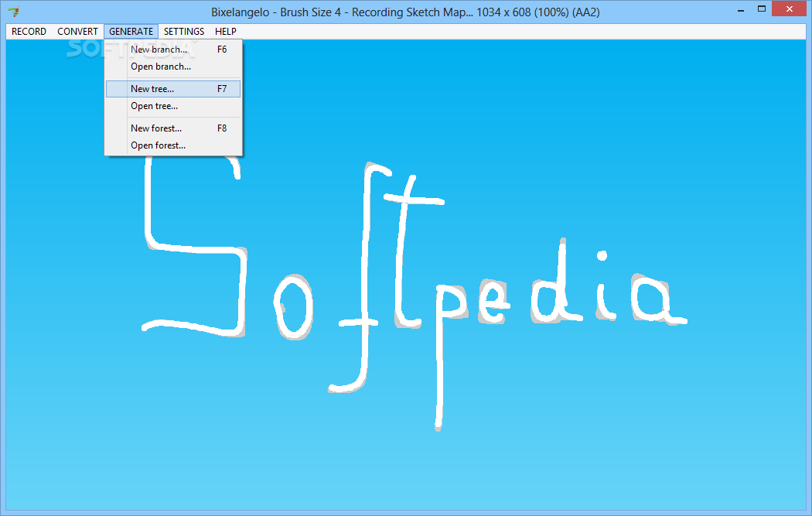Screen dimensions: 812x516
Task: Close the Bixelangelo window
Action: click(790, 9)
